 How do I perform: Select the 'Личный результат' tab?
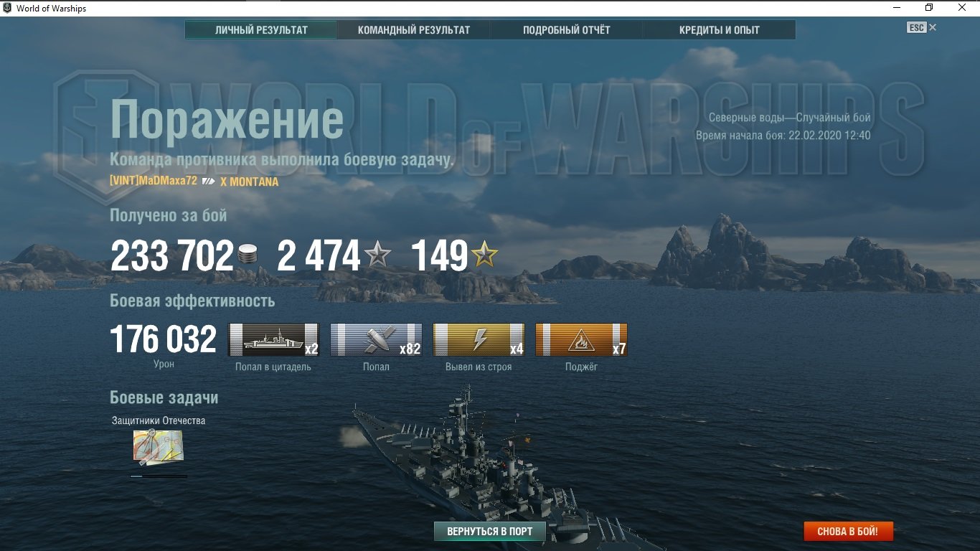[x=261, y=30]
